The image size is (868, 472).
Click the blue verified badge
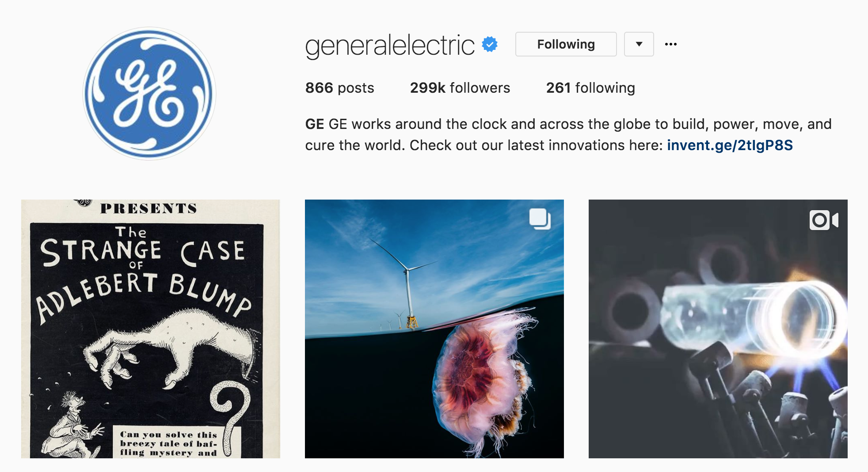tap(490, 44)
